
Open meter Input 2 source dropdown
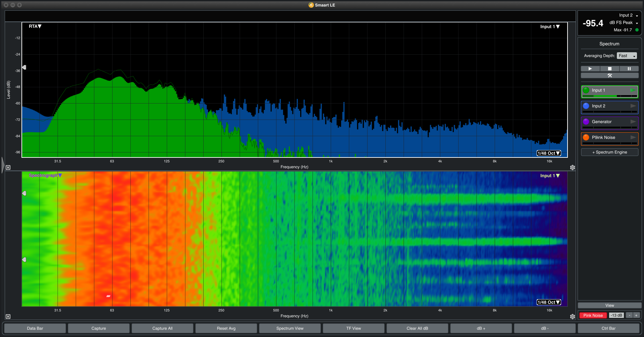629,15
